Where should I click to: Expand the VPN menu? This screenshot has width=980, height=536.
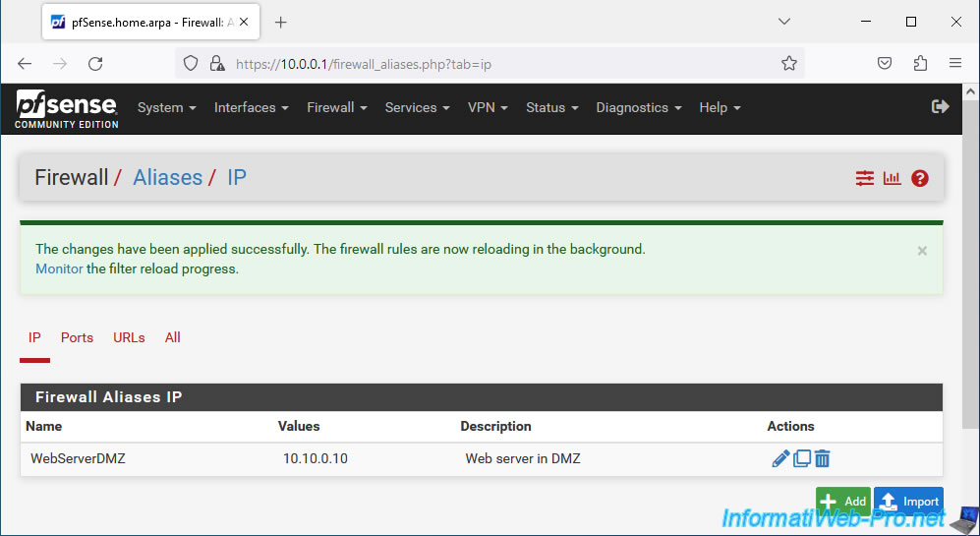point(488,107)
